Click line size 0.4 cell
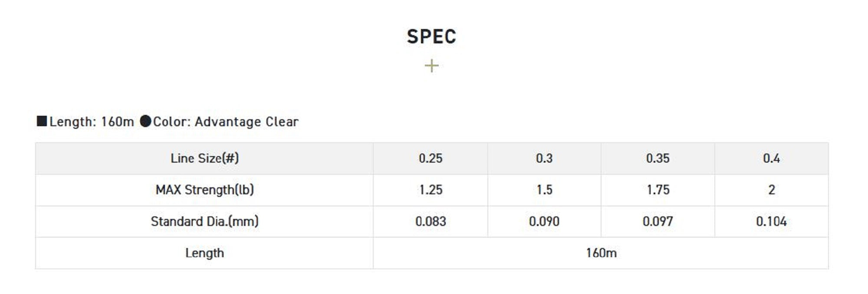The height and width of the screenshot is (294, 868). point(771,158)
